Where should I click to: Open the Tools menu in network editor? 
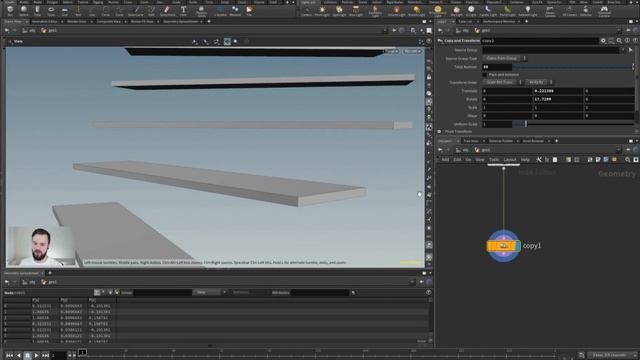click(494, 160)
